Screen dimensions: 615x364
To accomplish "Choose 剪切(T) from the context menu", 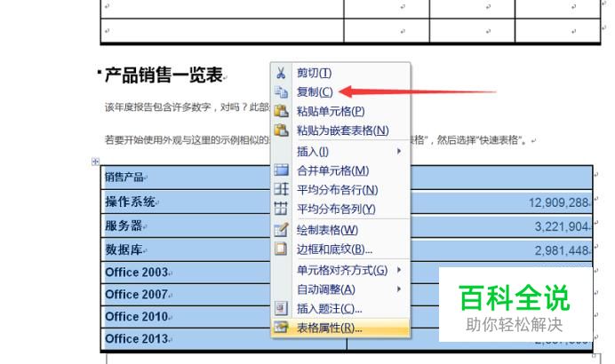I will (340, 73).
